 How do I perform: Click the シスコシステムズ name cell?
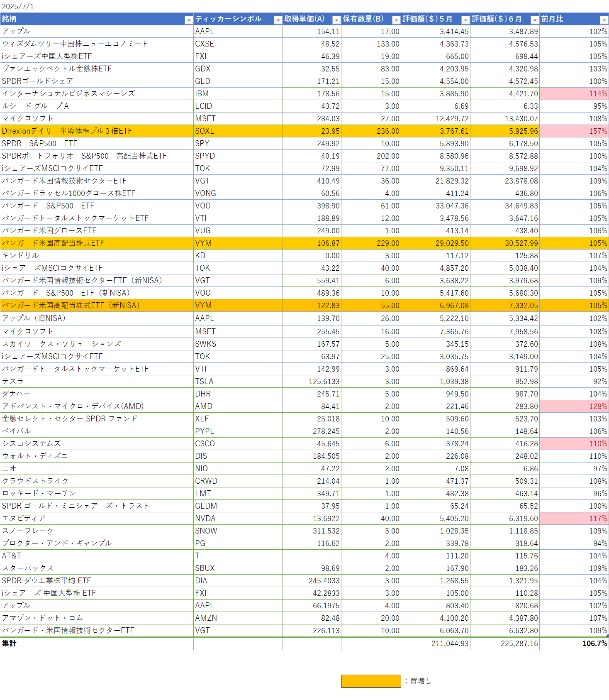tap(97, 444)
